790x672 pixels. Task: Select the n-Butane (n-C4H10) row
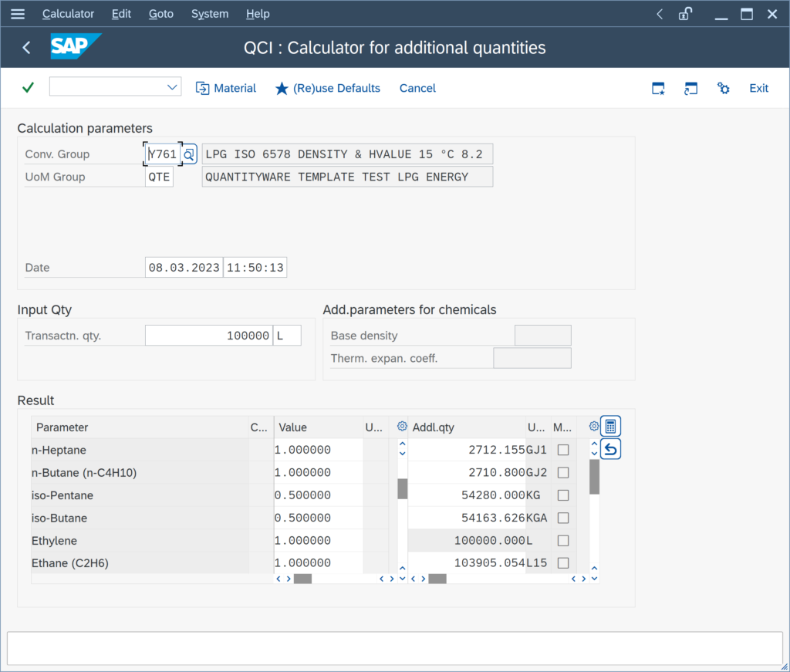coord(140,472)
